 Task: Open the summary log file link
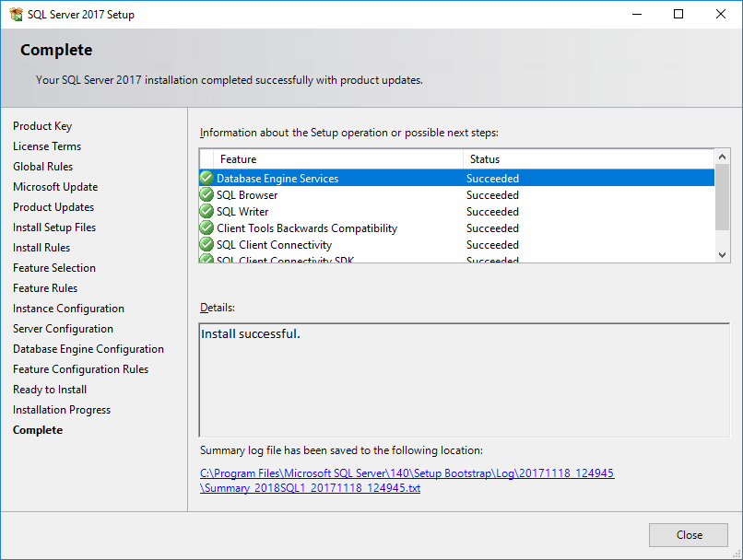(407, 472)
